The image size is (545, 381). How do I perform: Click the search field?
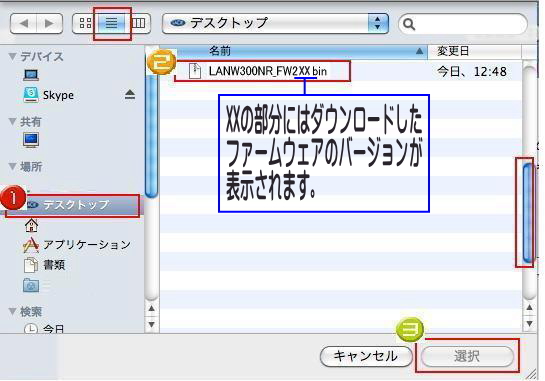pos(463,24)
